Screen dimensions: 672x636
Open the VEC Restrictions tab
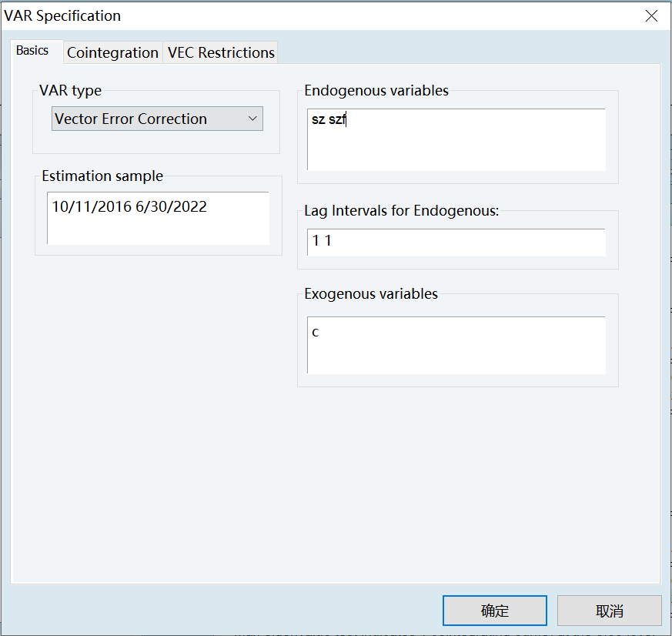click(x=221, y=52)
